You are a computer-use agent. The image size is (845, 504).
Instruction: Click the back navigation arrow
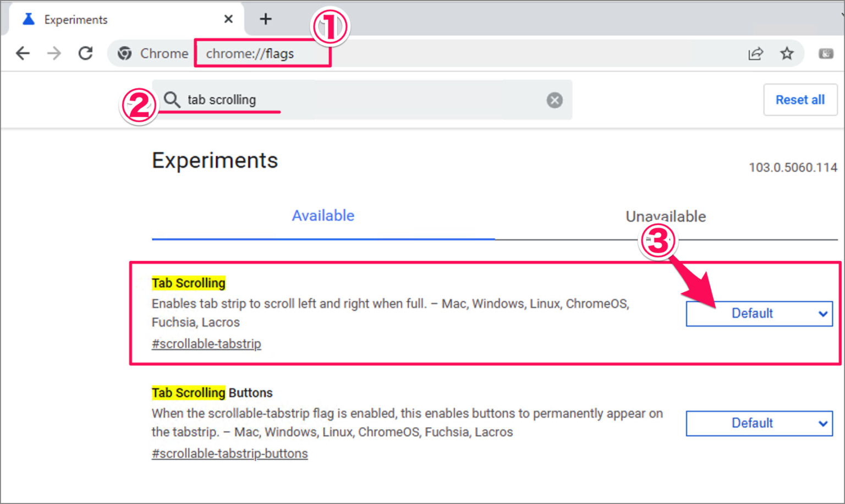click(x=23, y=53)
